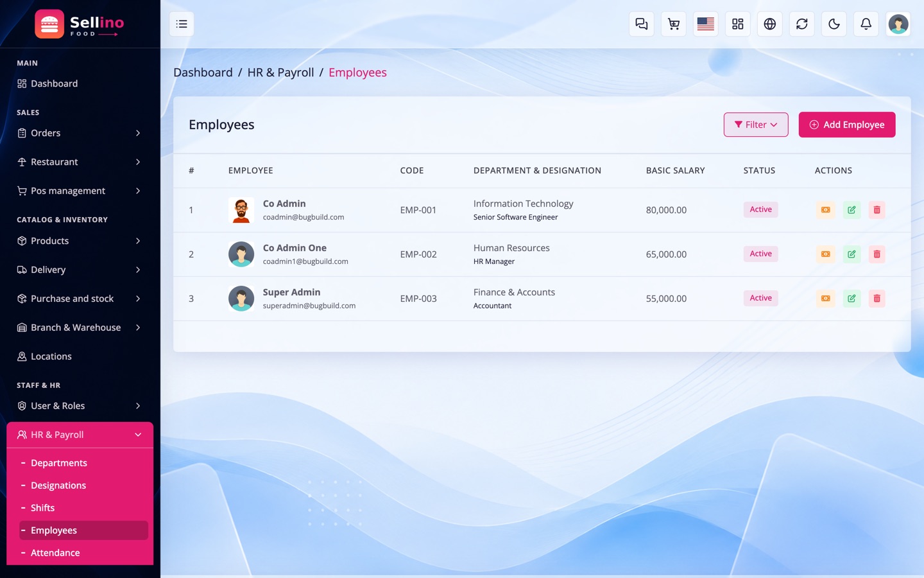Change language via US flag icon
This screenshot has width=924, height=578.
point(706,24)
